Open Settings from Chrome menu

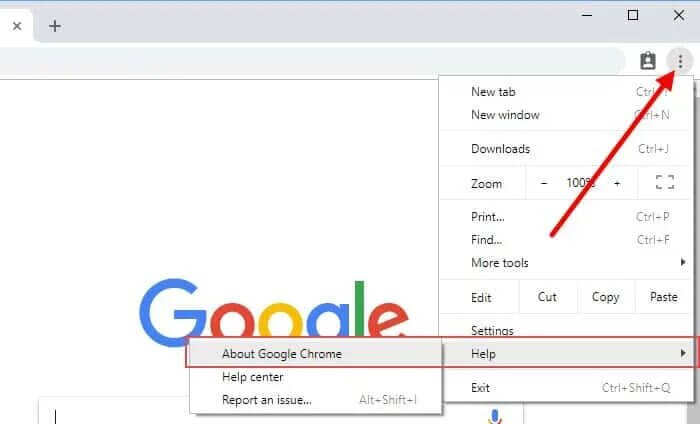(x=492, y=331)
